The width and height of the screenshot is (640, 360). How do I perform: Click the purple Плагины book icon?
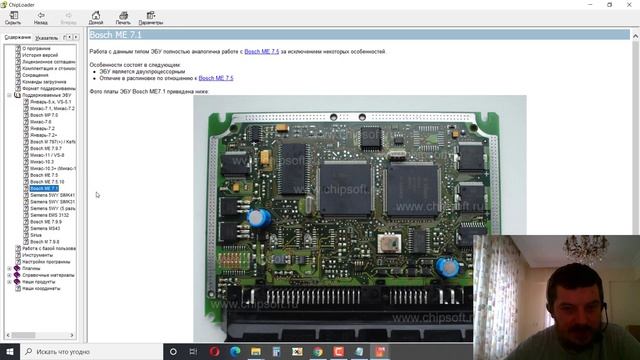[x=17, y=269]
